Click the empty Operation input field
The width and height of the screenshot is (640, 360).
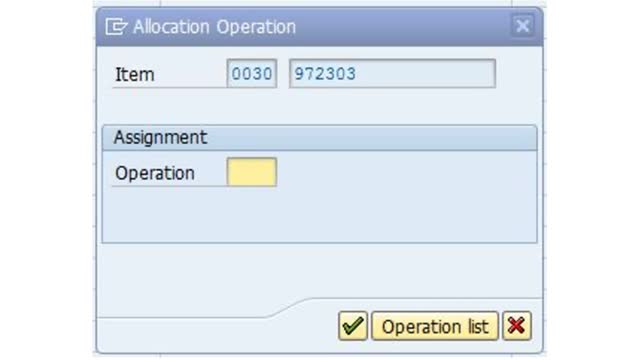(x=252, y=172)
